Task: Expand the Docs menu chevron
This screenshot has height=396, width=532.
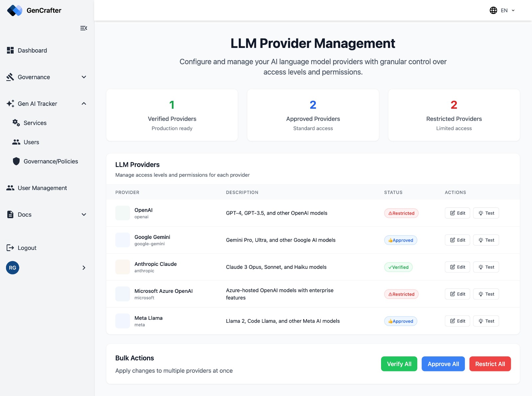Action: [x=84, y=215]
